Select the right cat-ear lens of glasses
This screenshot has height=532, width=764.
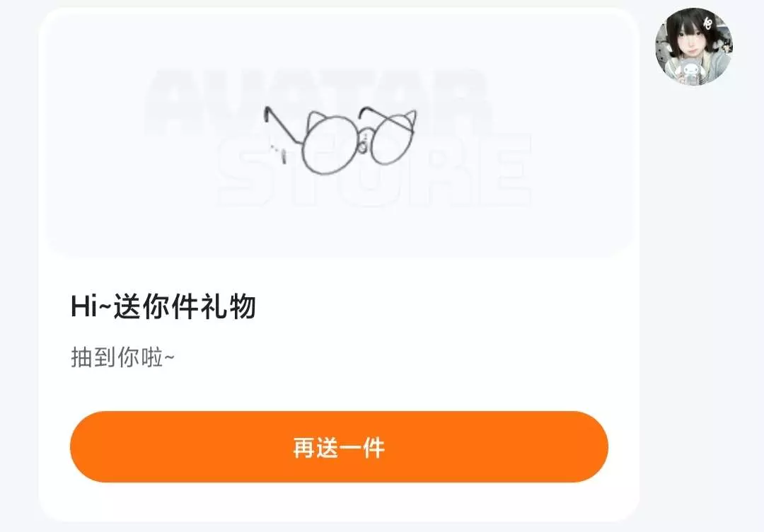point(394,137)
